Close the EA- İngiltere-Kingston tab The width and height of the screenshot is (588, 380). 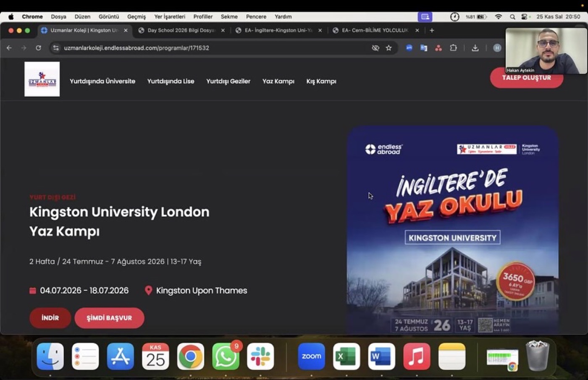pyautogui.click(x=320, y=30)
